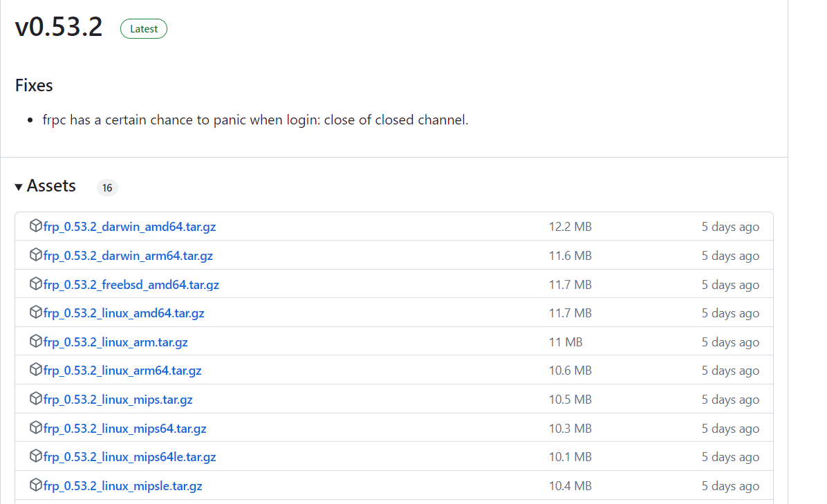Download frp_0.53.2_linux_amd64.tar.gz
The image size is (827, 504).
coord(124,313)
